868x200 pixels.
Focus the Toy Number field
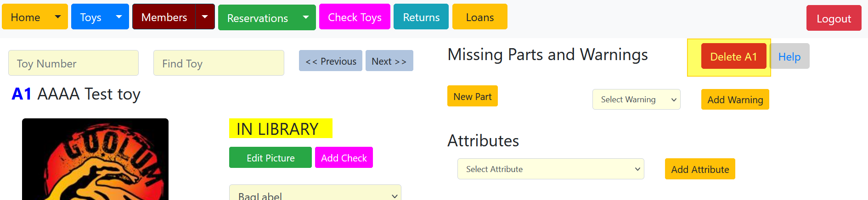[73, 63]
